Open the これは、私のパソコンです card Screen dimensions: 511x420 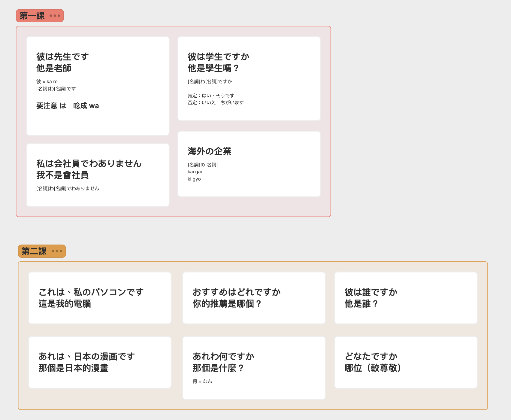tap(100, 298)
